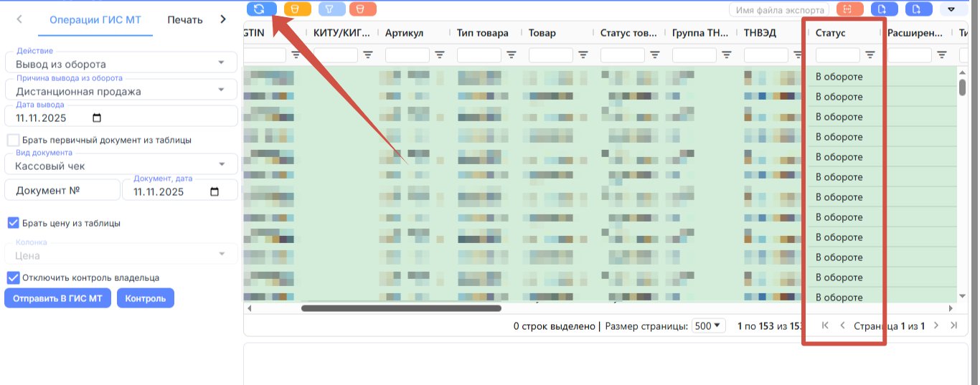Open the Вид документа dropdown
Image resolution: width=980 pixels, height=385 pixels.
[121, 164]
